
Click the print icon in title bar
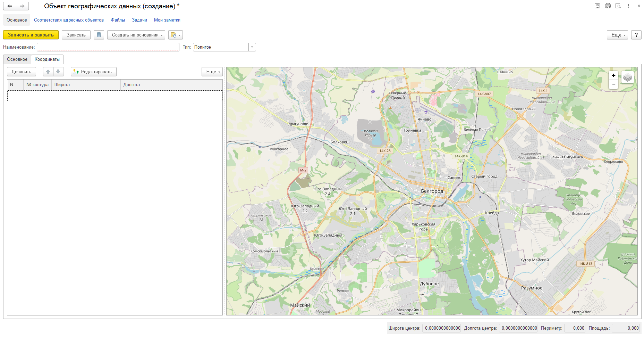[608, 6]
